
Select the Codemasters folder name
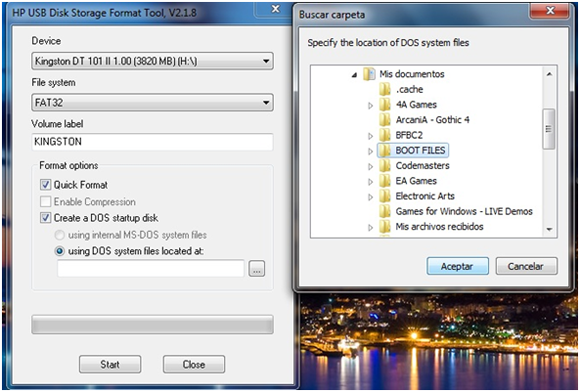pos(422,166)
